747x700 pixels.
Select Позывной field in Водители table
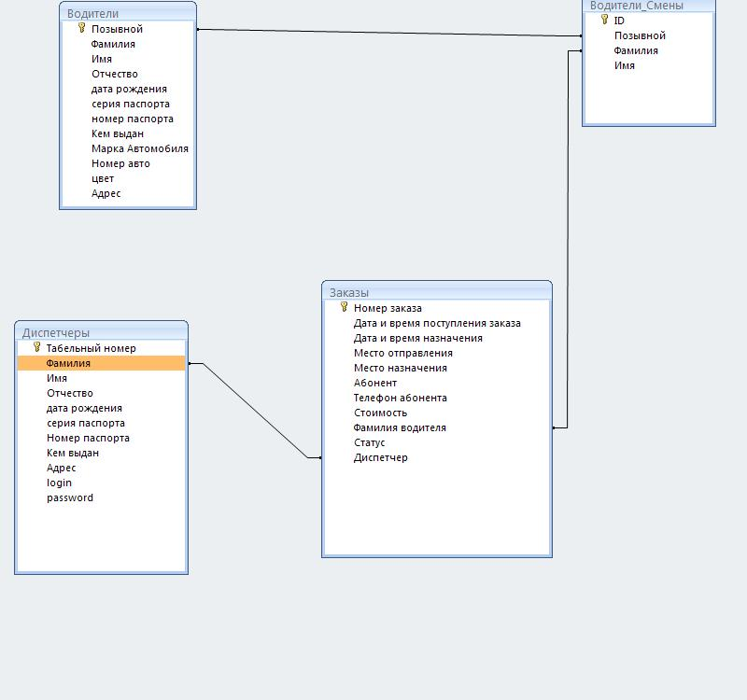(117, 29)
